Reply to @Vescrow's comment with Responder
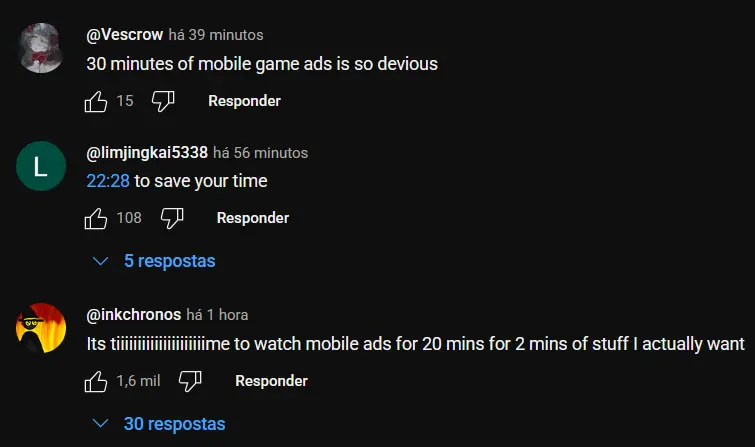755x447 pixels. click(x=244, y=101)
